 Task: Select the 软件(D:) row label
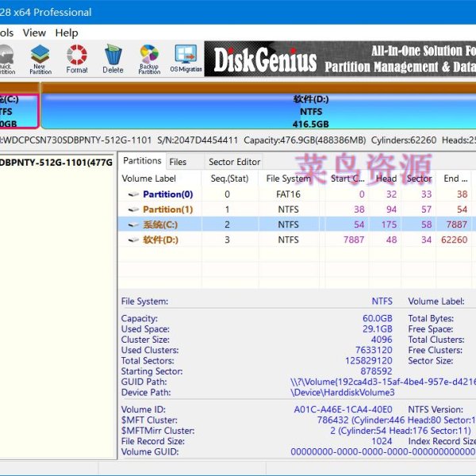coord(160,240)
